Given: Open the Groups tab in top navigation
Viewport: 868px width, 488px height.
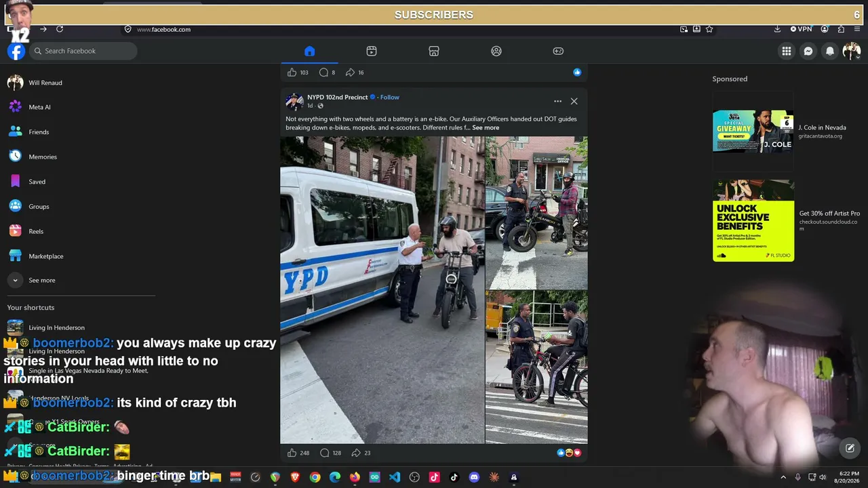Looking at the screenshot, I should pos(496,51).
